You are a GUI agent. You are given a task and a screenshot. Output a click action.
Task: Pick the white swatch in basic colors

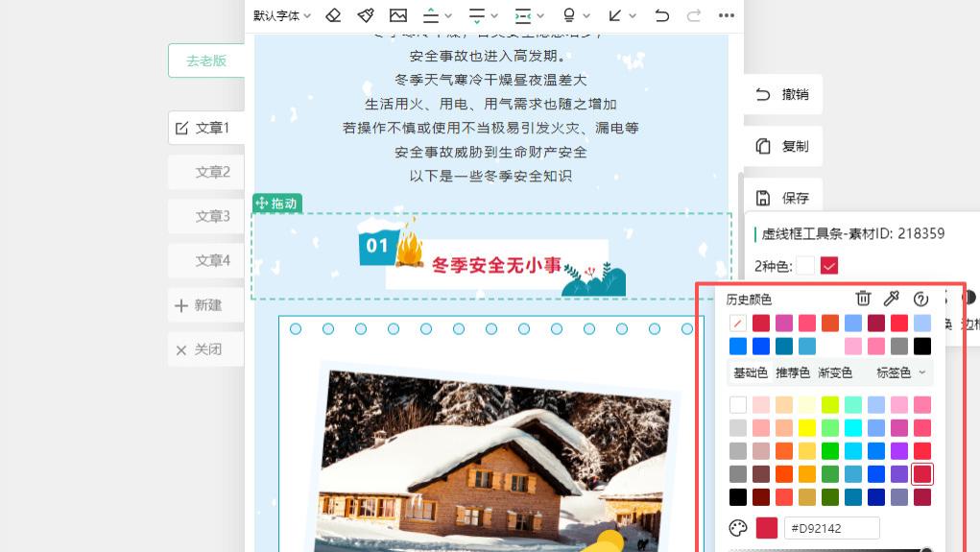click(738, 405)
